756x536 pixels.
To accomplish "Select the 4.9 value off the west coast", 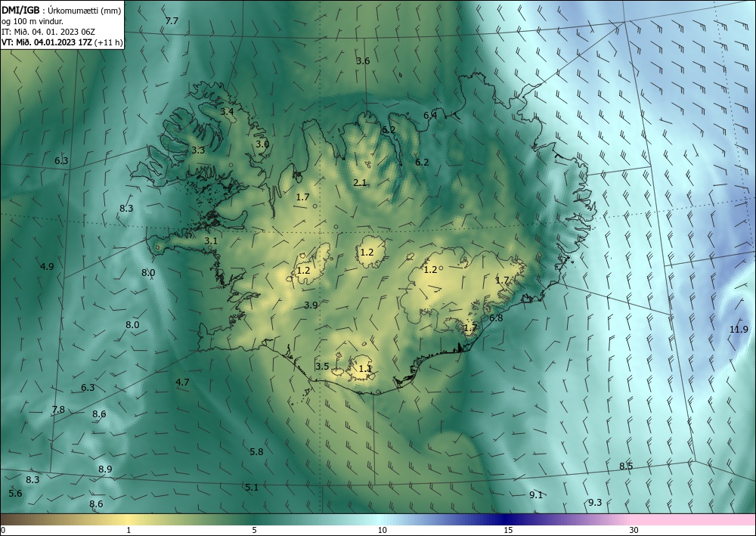I will click(x=47, y=267).
